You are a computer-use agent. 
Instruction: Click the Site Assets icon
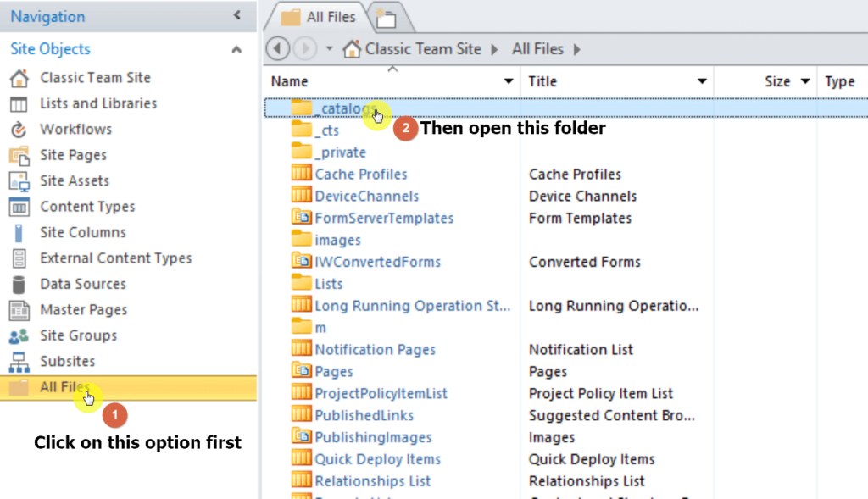pos(19,181)
